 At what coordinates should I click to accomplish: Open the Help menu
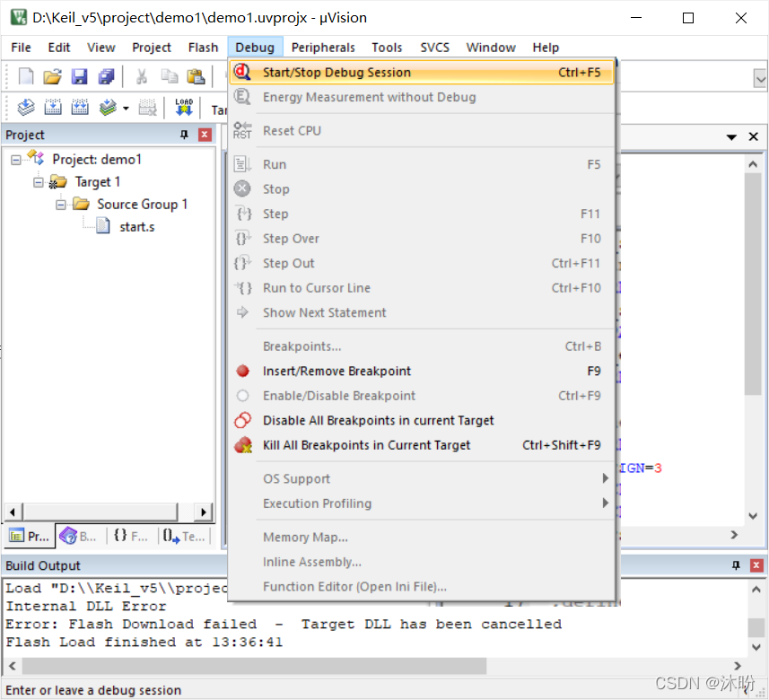click(546, 48)
